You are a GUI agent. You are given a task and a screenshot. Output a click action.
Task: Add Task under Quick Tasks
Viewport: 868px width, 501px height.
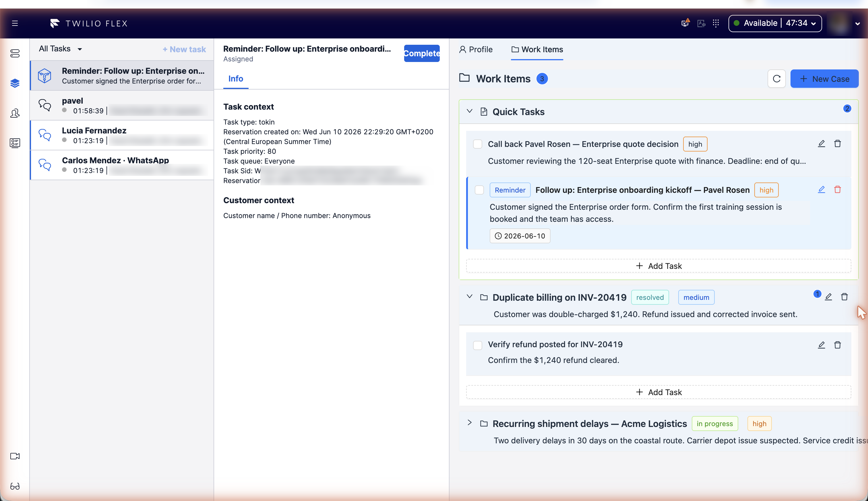point(659,266)
